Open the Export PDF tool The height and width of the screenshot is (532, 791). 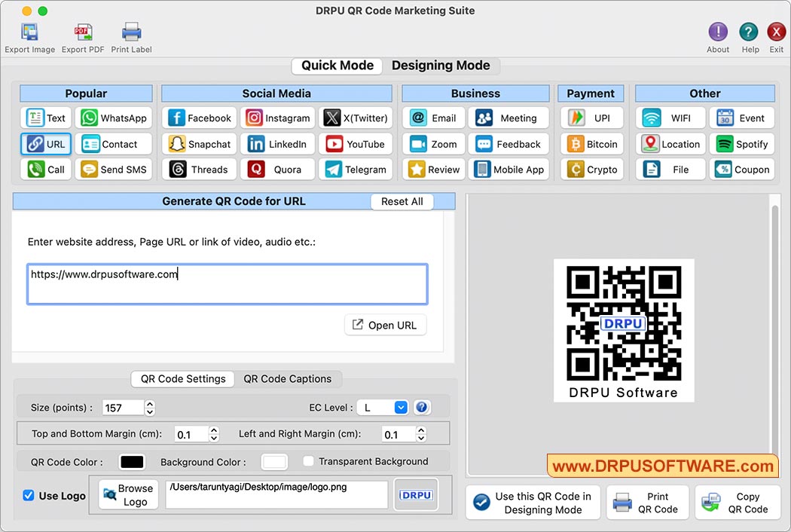click(x=82, y=36)
